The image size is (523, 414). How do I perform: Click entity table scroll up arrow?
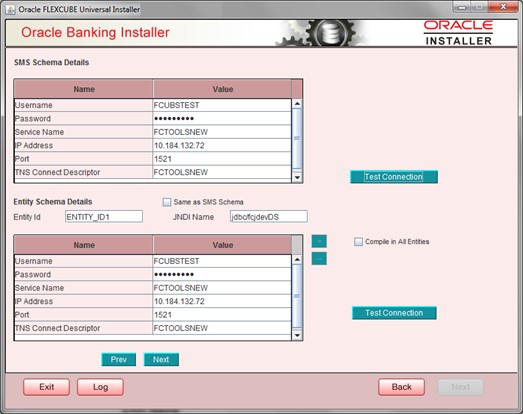coord(297,260)
